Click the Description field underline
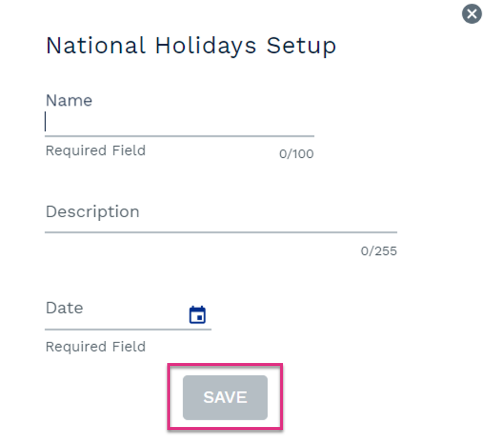 click(221, 232)
